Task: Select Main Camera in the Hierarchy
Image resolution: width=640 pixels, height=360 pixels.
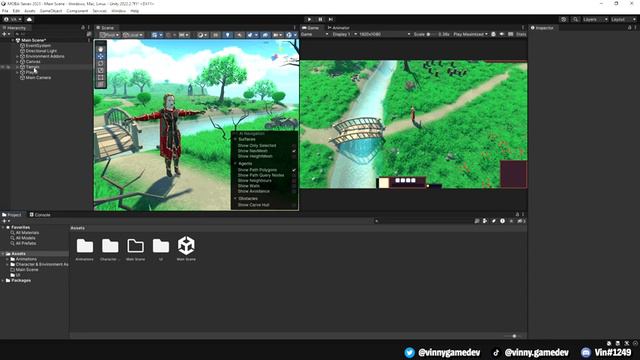Action: click(38, 78)
